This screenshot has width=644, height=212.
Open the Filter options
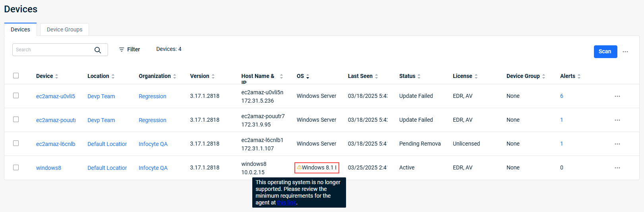coord(130,49)
